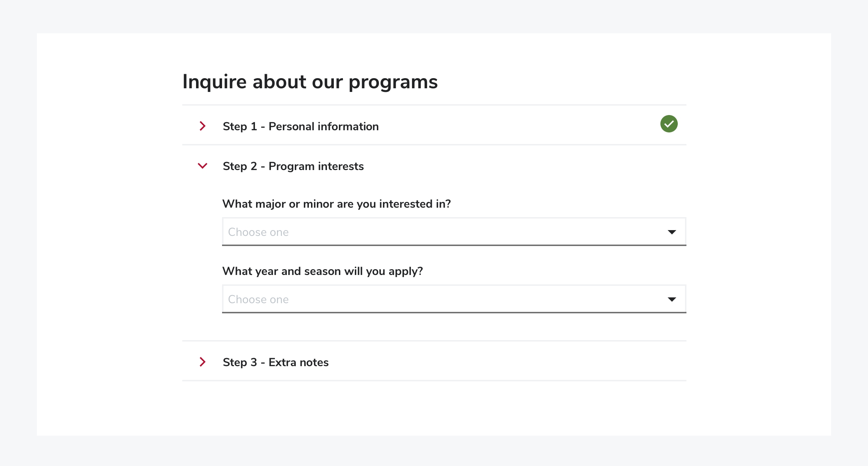Viewport: 868px width, 466px height.
Task: Click the 'Personal information' step title text
Action: [324, 126]
